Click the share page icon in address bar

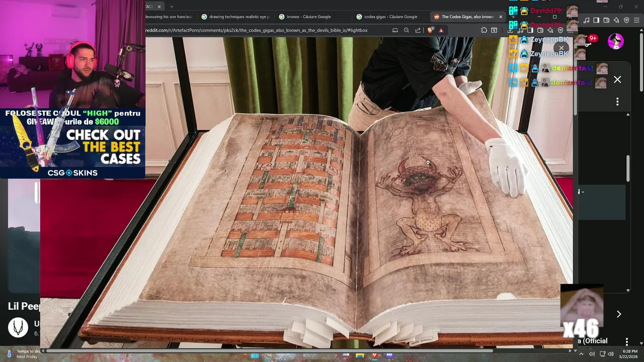click(418, 30)
